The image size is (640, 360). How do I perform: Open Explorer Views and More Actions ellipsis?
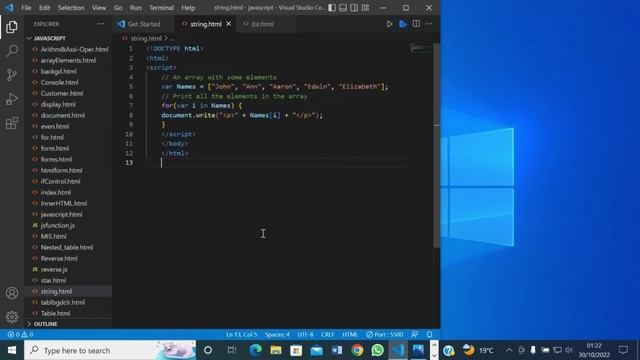pos(100,24)
